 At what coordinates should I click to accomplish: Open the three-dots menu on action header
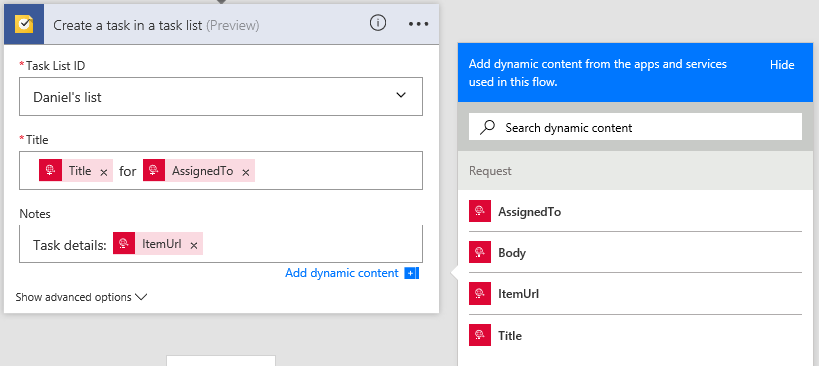click(418, 24)
